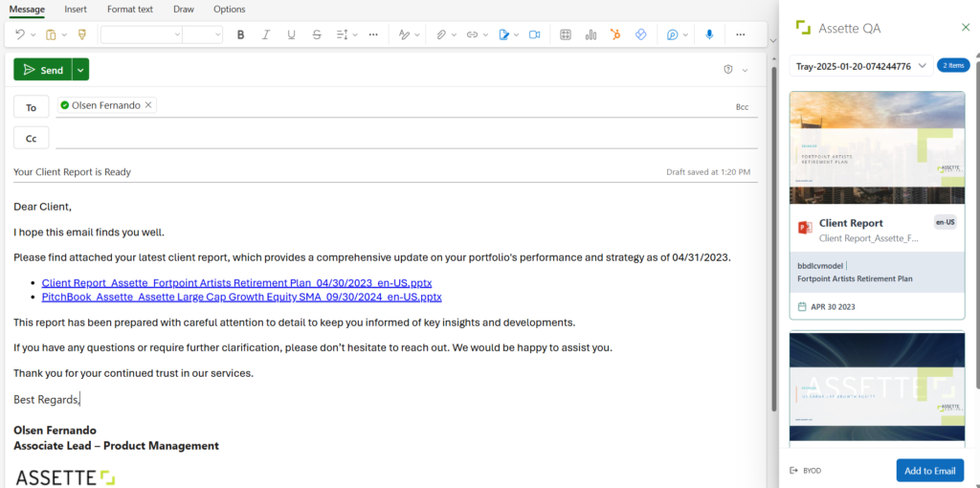Open the font size dropdown
This screenshot has width=980, height=488.
point(203,34)
